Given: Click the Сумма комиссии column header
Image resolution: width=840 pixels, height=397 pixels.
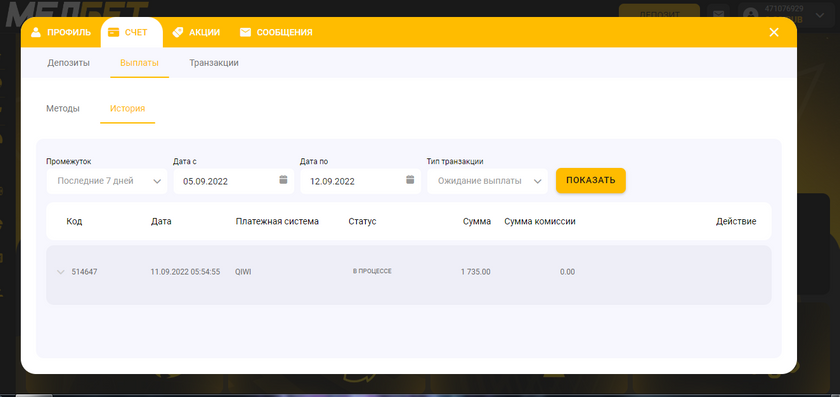Looking at the screenshot, I should click(x=540, y=221).
